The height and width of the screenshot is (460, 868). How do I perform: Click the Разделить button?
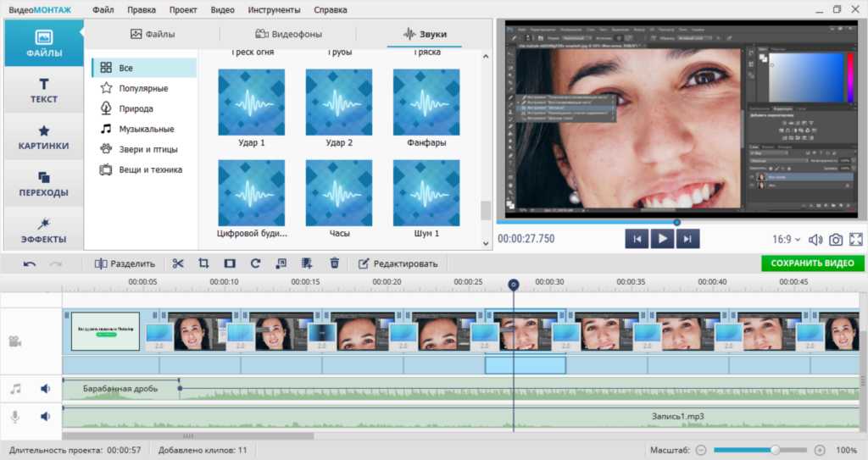click(x=125, y=263)
